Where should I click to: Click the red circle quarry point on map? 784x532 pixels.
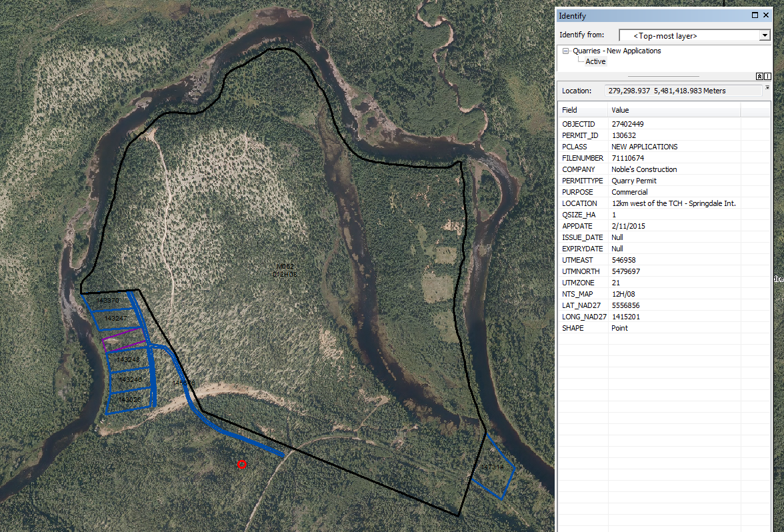pos(242,465)
